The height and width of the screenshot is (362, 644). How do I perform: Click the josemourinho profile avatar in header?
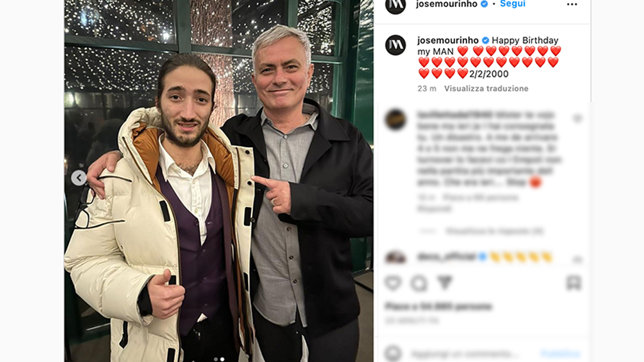396,5
